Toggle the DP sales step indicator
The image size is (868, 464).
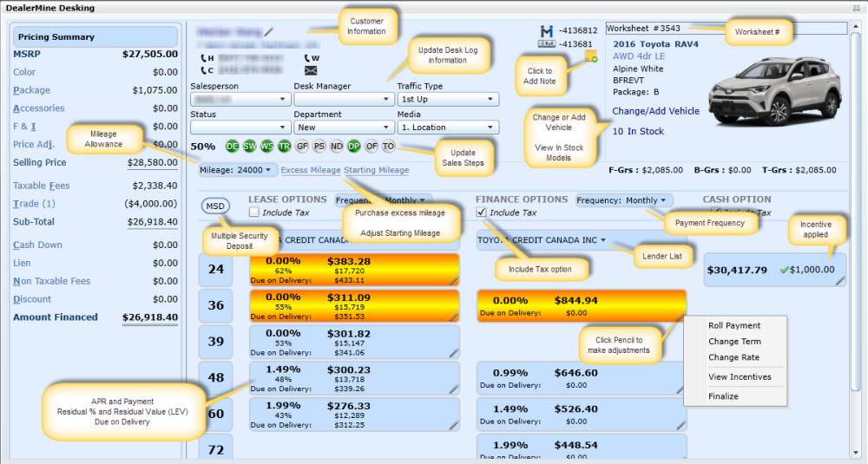coord(353,146)
